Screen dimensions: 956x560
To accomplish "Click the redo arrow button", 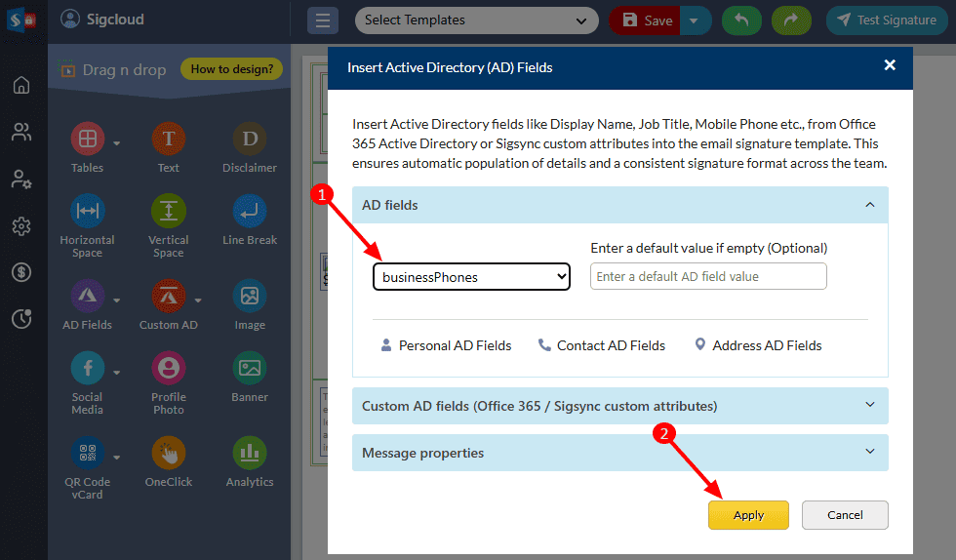I will click(x=791, y=20).
